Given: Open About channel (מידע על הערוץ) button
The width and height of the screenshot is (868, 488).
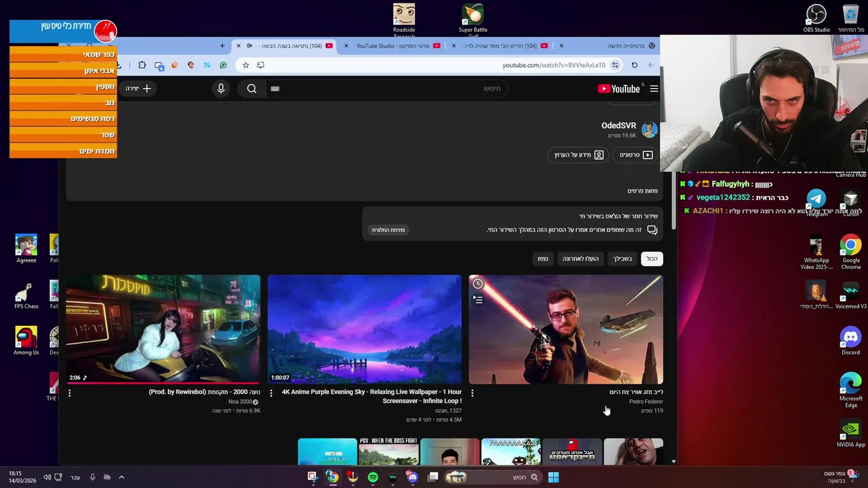Looking at the screenshot, I should pos(578,155).
